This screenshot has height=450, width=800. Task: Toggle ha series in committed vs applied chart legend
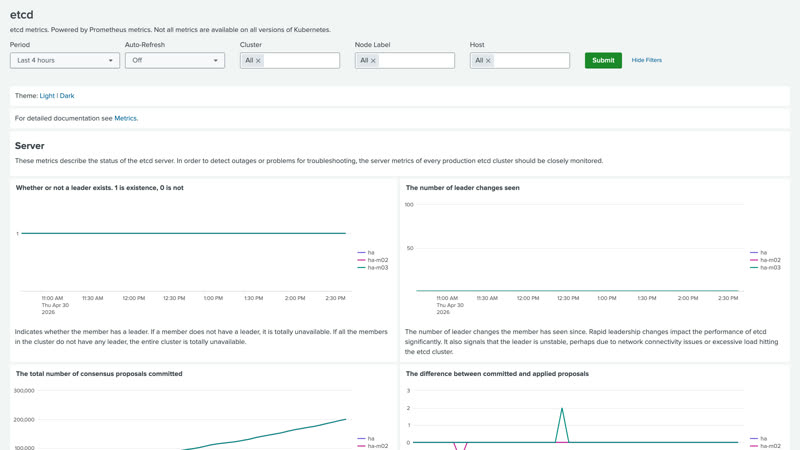click(759, 438)
